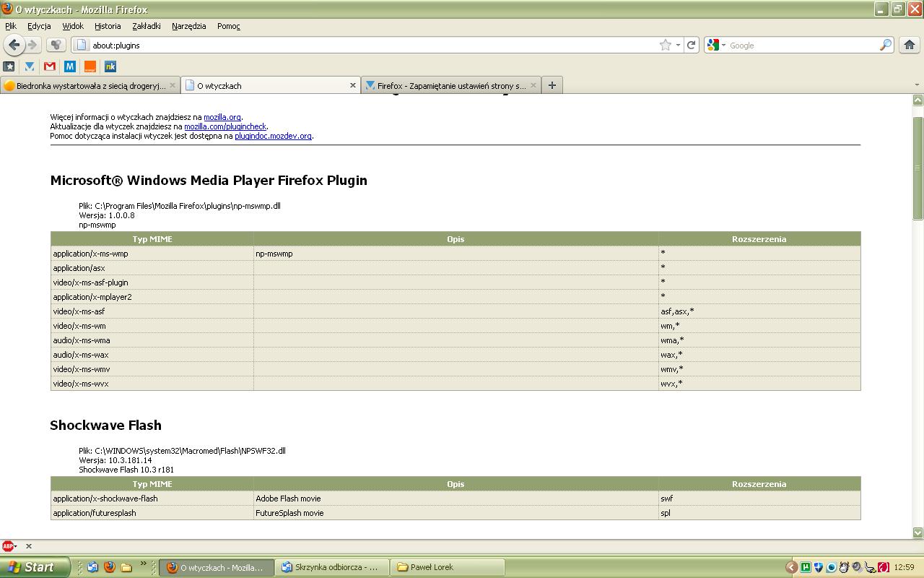This screenshot has width=924, height=578.
Task: Click the asf,asx,* extensions cell
Action: pyautogui.click(x=759, y=311)
